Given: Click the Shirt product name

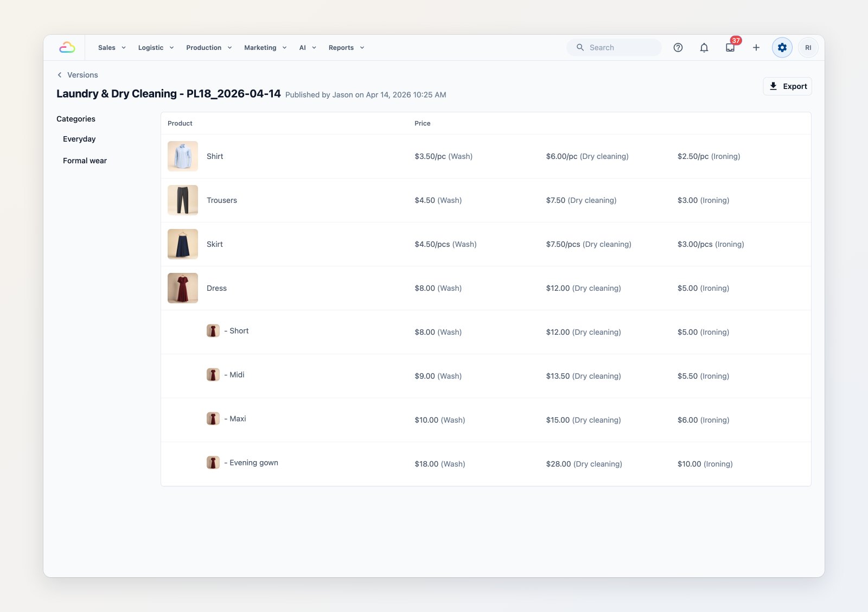Looking at the screenshot, I should pyautogui.click(x=215, y=156).
